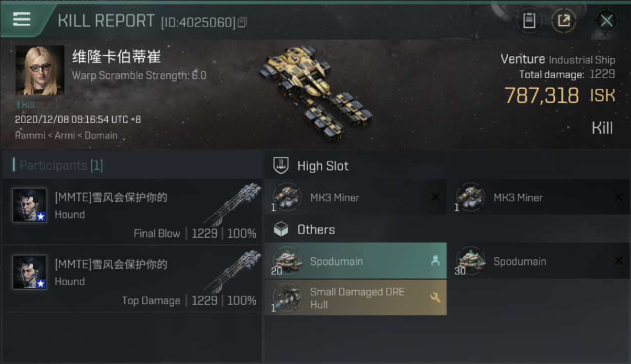This screenshot has width=631, height=364.
Task: Copy the kill report ID icon
Action: click(242, 22)
